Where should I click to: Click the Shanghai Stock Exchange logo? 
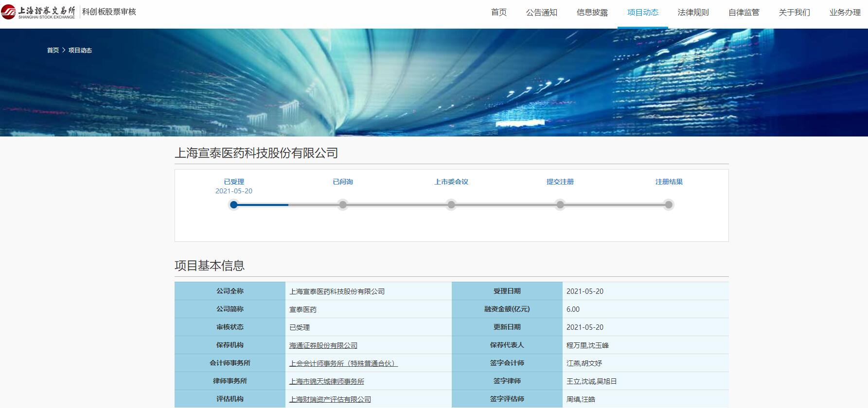39,12
